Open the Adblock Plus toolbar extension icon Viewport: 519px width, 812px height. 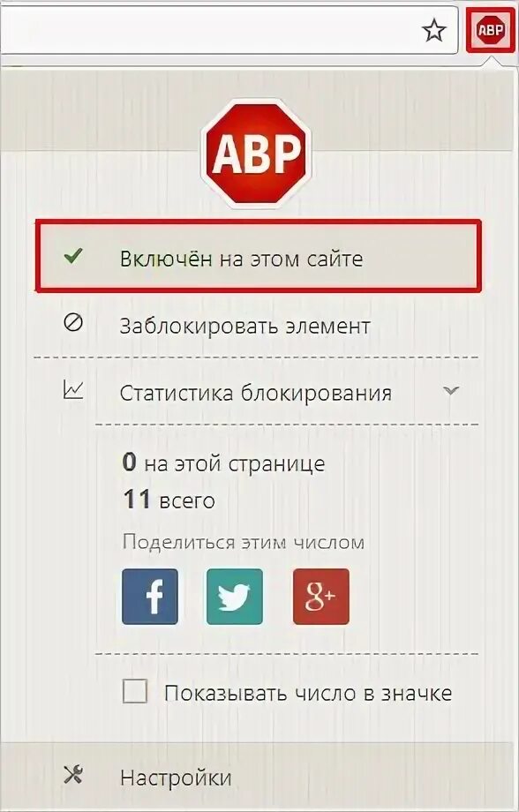(x=490, y=31)
